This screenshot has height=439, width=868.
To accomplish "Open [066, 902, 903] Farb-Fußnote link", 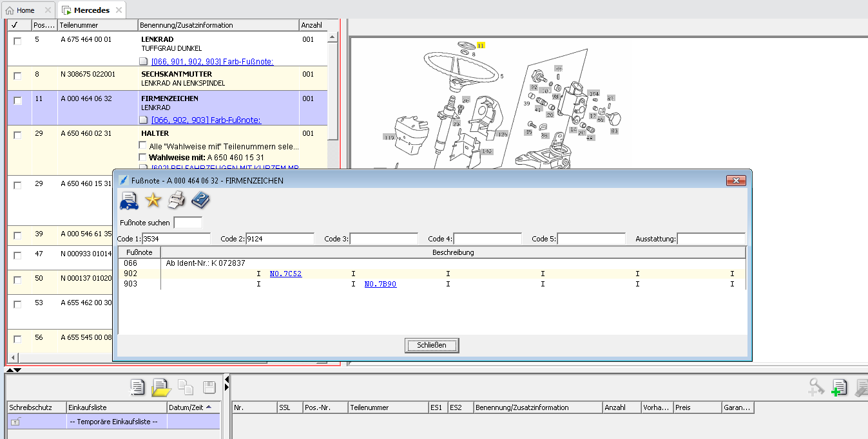I will pyautogui.click(x=206, y=120).
